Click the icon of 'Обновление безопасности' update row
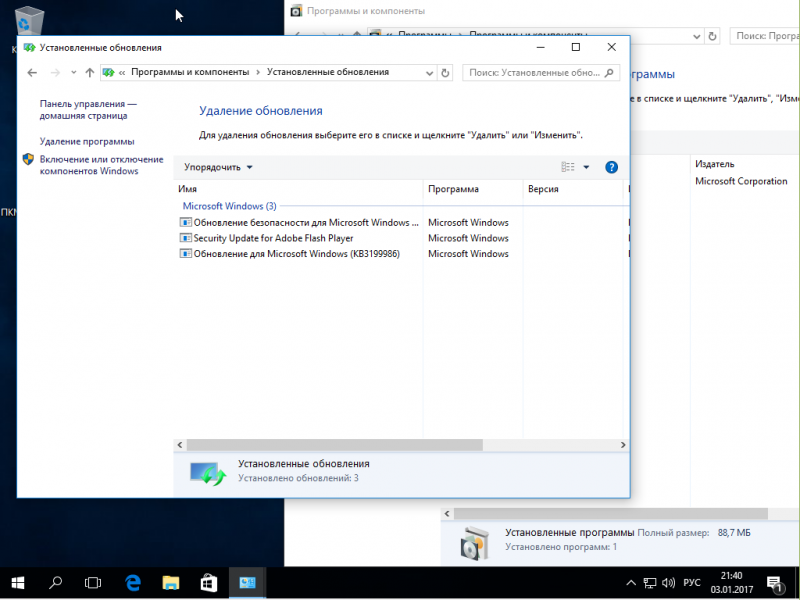This screenshot has width=800, height=600. pos(185,222)
